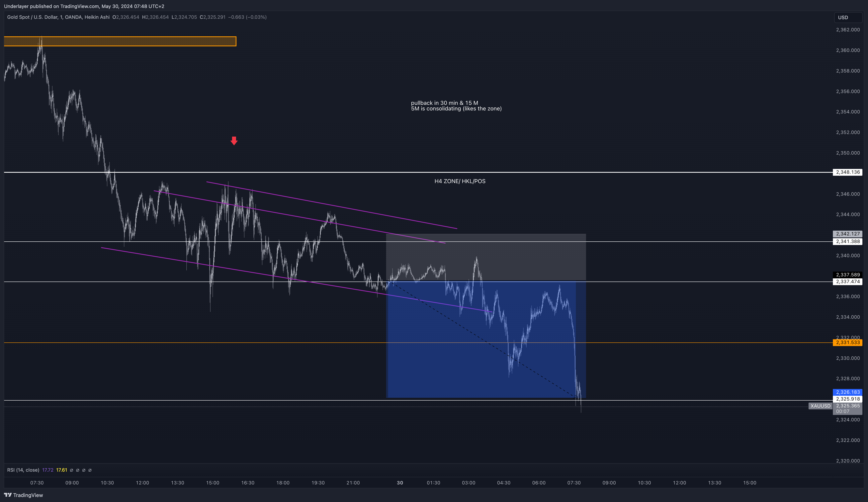Select the 2,325.918 price label

[x=848, y=399]
